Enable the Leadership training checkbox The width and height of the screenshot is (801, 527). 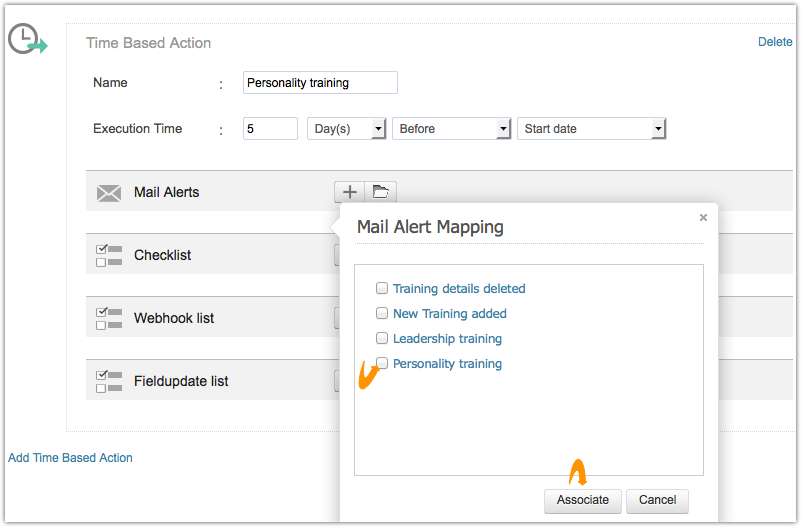click(382, 338)
